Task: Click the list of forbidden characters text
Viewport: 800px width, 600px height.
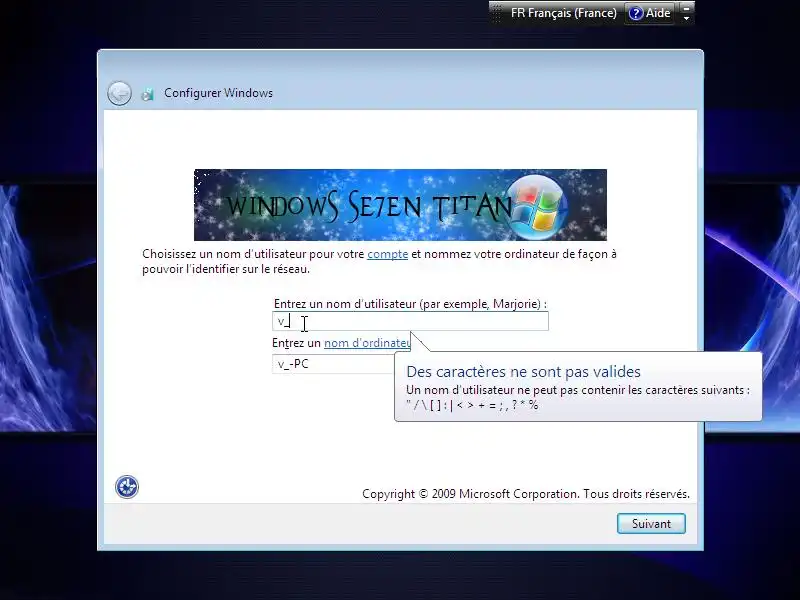Action: click(472, 405)
